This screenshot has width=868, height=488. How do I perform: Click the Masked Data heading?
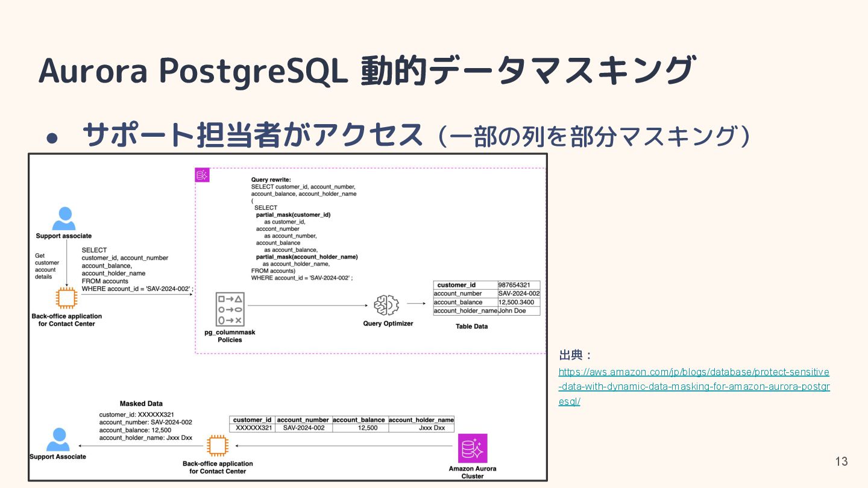[141, 404]
